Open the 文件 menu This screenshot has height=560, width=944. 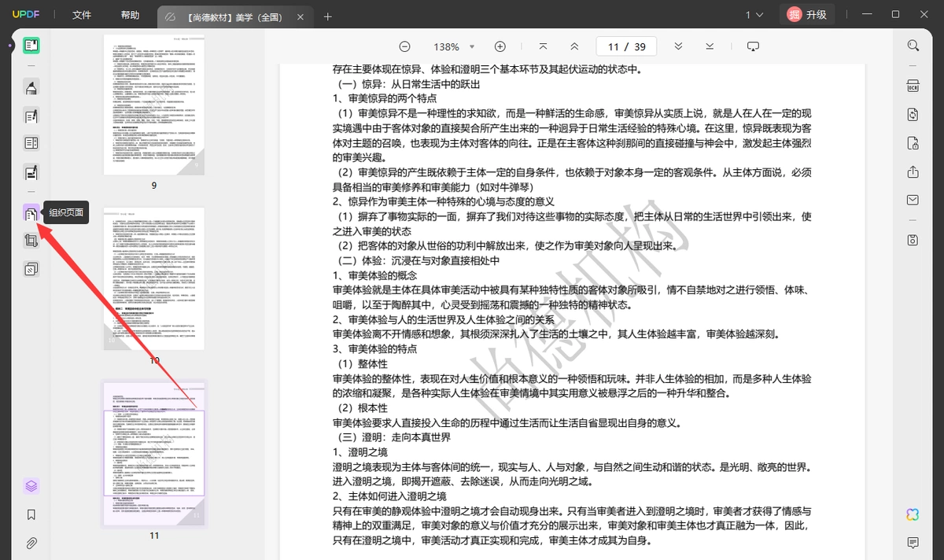[x=82, y=15]
